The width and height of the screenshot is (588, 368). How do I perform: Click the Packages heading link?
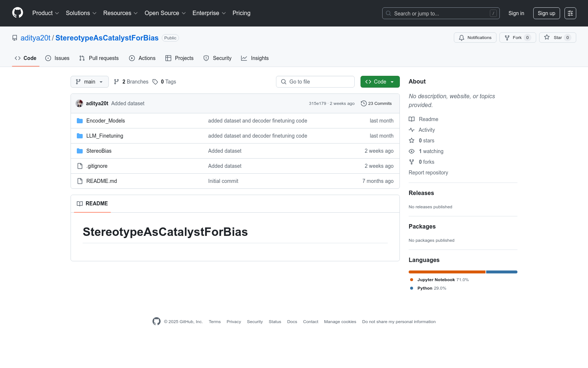click(x=422, y=226)
